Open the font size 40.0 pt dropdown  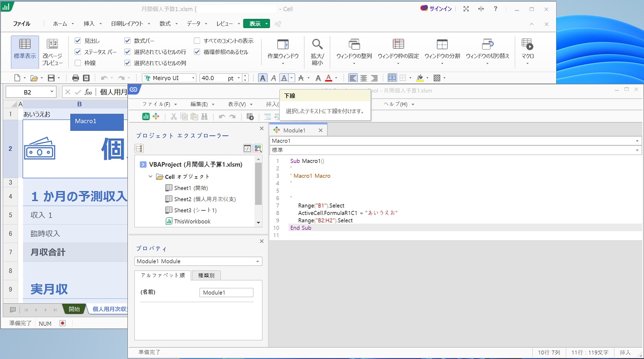click(238, 78)
